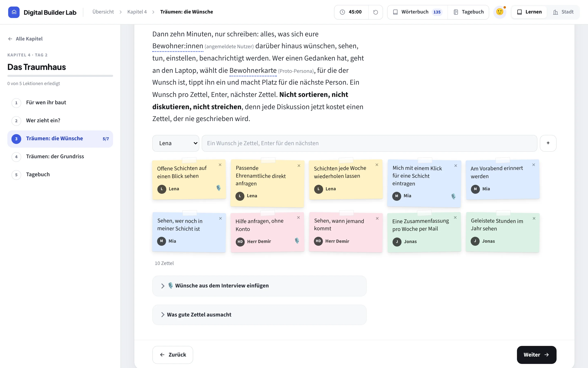This screenshot has height=368, width=588.
Task: Click the Digital Builder Lab home logo icon
Action: 14,12
